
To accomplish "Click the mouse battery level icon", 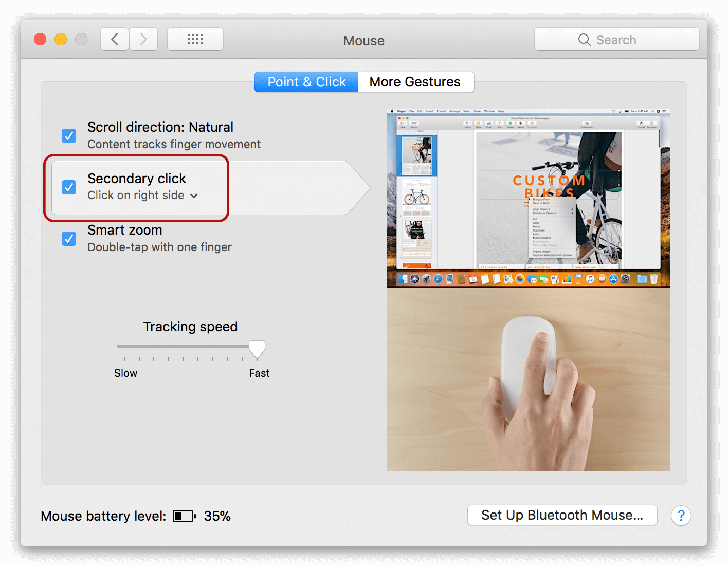I will [184, 516].
